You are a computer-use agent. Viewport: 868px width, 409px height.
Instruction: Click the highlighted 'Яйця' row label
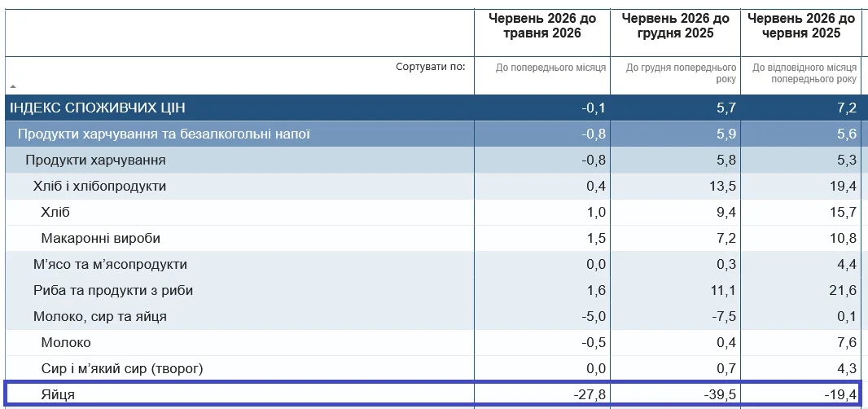tap(58, 395)
